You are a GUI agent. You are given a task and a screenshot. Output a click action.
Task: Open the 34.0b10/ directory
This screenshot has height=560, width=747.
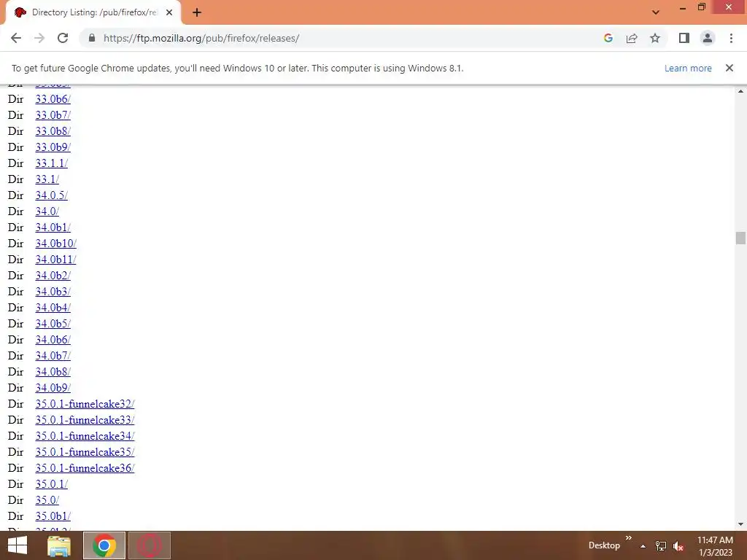tap(55, 244)
